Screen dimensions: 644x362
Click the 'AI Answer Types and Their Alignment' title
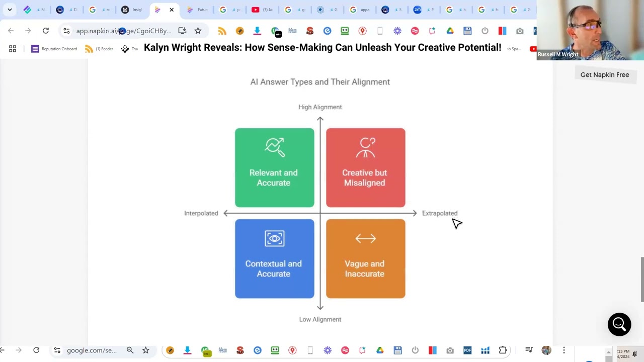(x=320, y=82)
